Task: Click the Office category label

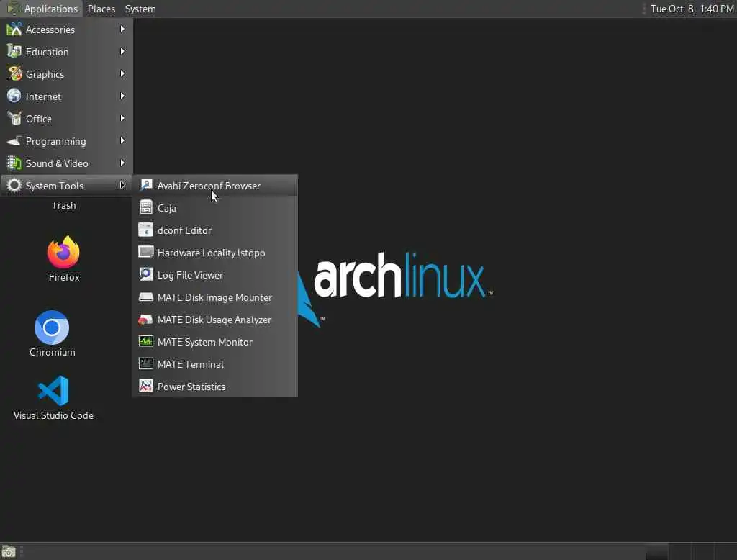Action: click(39, 119)
